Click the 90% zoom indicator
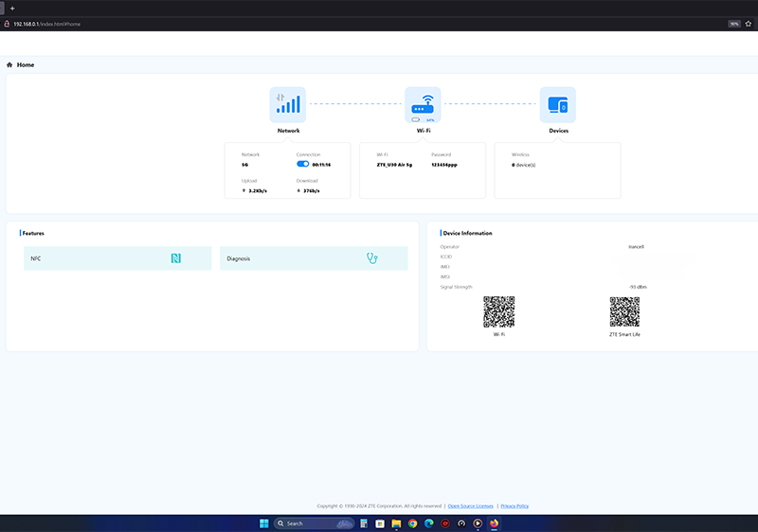The height and width of the screenshot is (532, 758). 734,24
